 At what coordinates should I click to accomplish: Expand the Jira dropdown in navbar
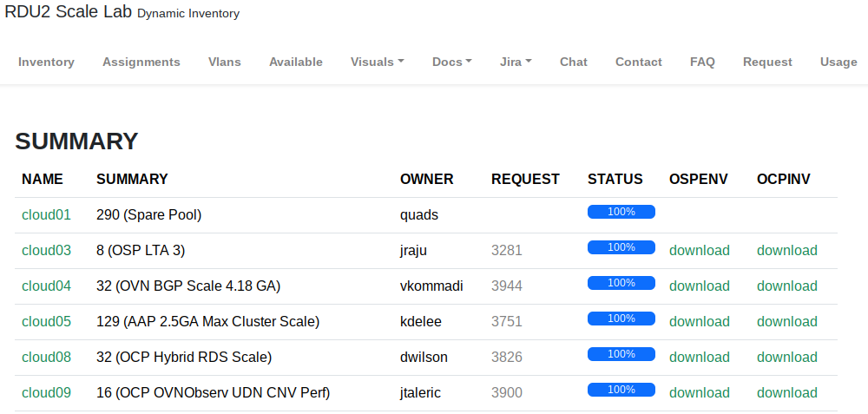click(516, 62)
